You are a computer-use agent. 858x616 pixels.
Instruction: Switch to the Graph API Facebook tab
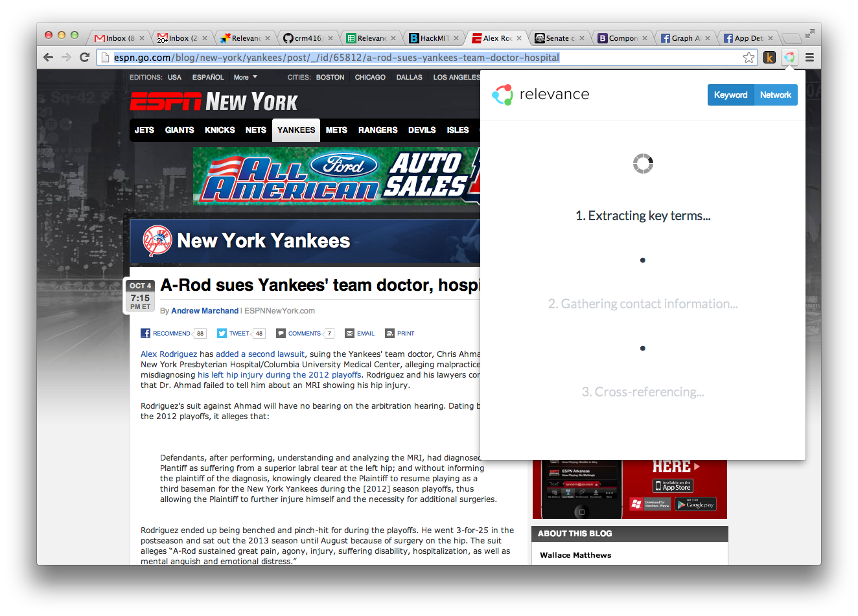pyautogui.click(x=684, y=38)
